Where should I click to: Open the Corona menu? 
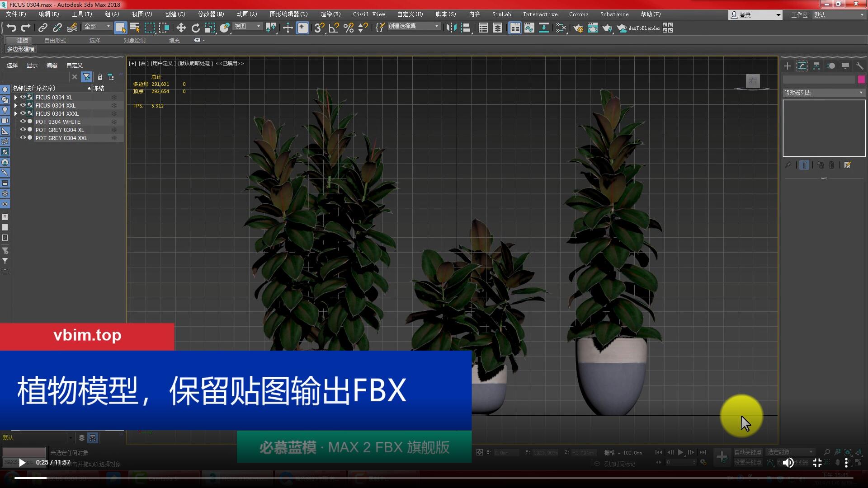click(579, 14)
